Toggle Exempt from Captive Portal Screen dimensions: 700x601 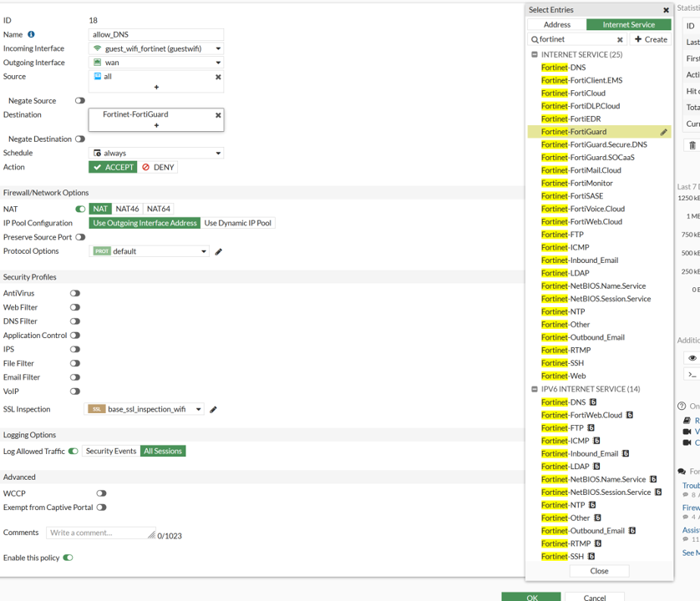101,508
